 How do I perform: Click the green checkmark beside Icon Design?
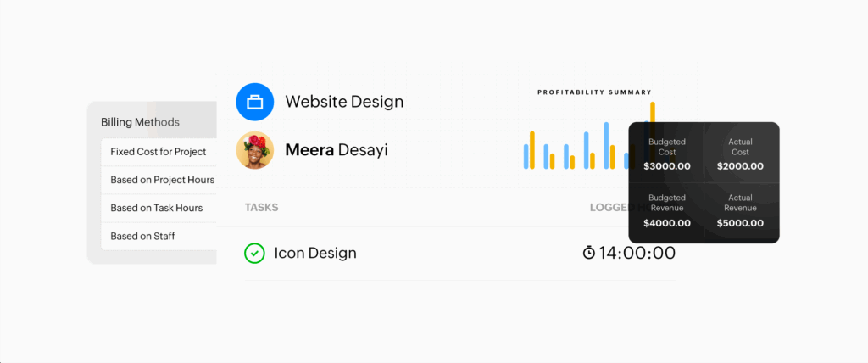click(254, 253)
